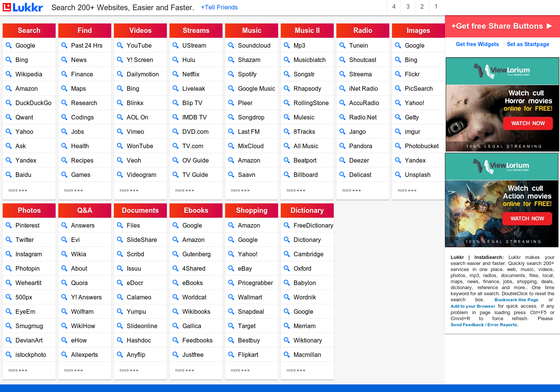This screenshot has width=560, height=392.
Task: Click the magnifier icon beside SlideShare
Action: (120, 240)
